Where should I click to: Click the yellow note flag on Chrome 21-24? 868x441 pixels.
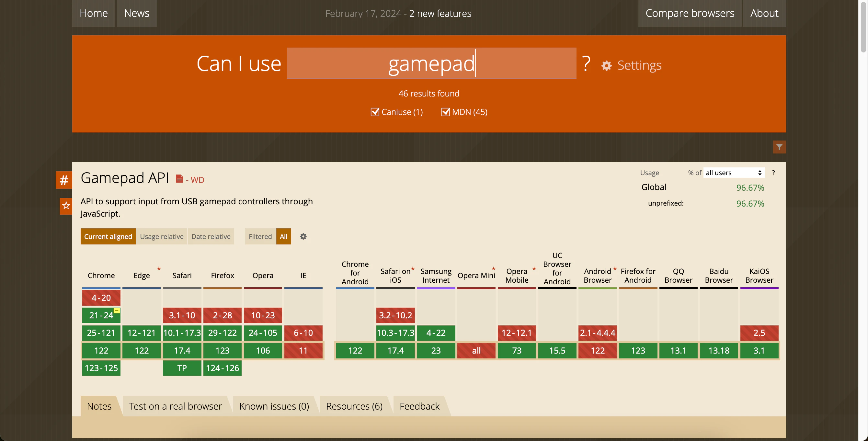[x=117, y=311]
